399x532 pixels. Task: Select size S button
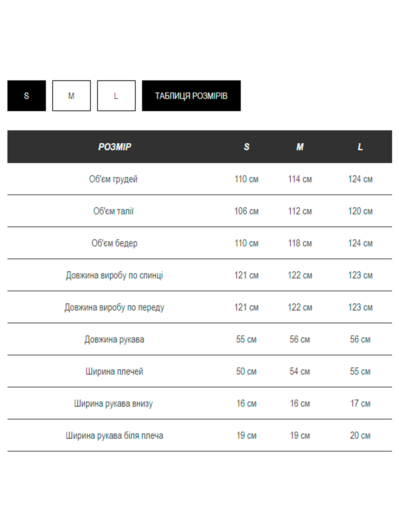tap(26, 96)
